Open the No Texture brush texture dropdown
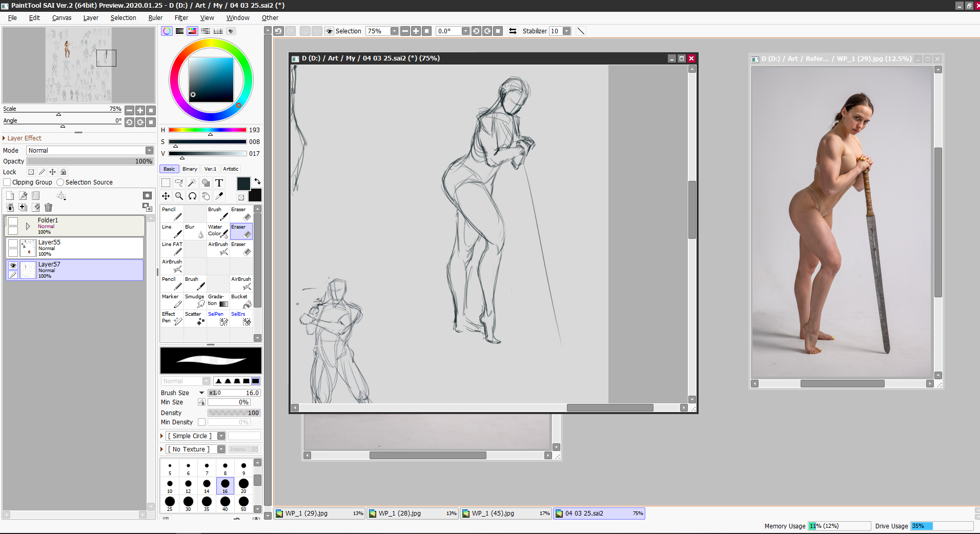The width and height of the screenshot is (980, 534). [x=221, y=449]
